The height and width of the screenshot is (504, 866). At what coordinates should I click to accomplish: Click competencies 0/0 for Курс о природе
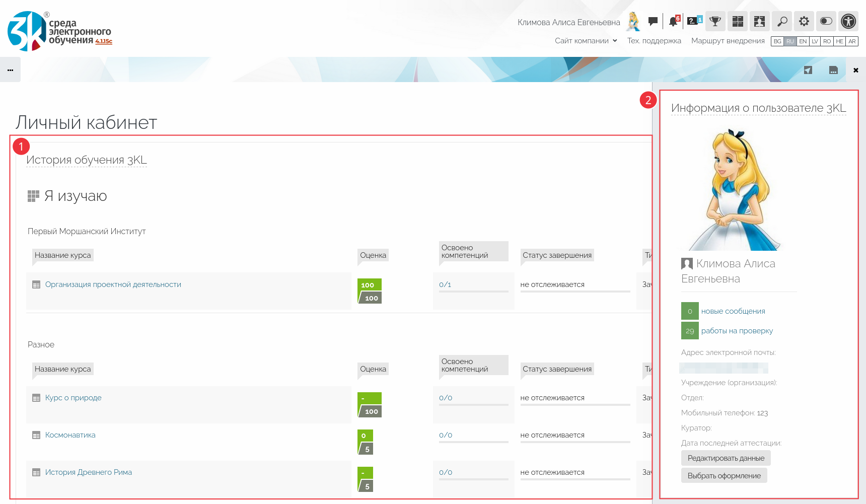(x=446, y=398)
